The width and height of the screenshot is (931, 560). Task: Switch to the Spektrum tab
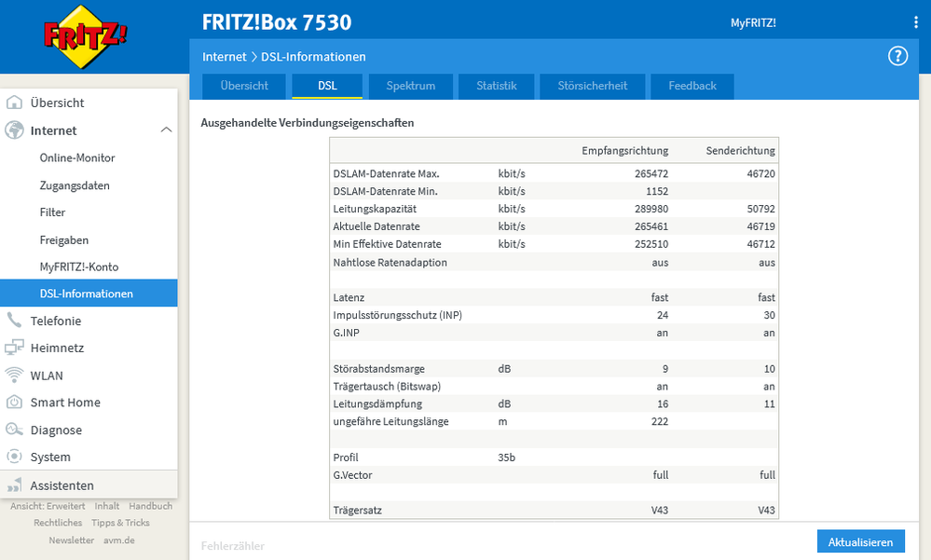[410, 86]
